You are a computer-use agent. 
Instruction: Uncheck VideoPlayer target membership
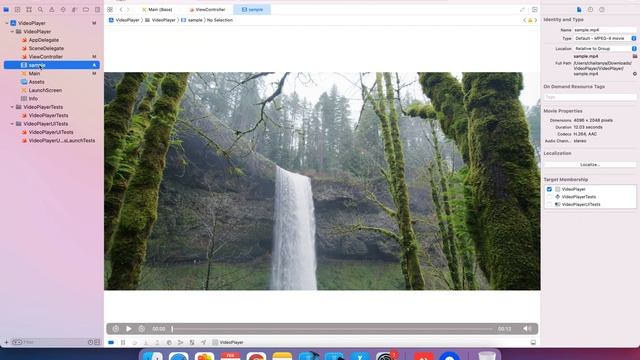[x=549, y=189]
